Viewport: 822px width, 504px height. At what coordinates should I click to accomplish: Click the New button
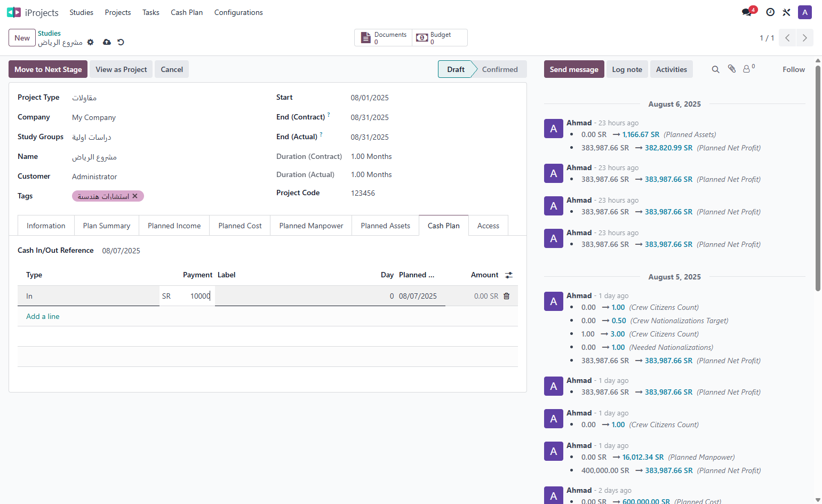22,38
